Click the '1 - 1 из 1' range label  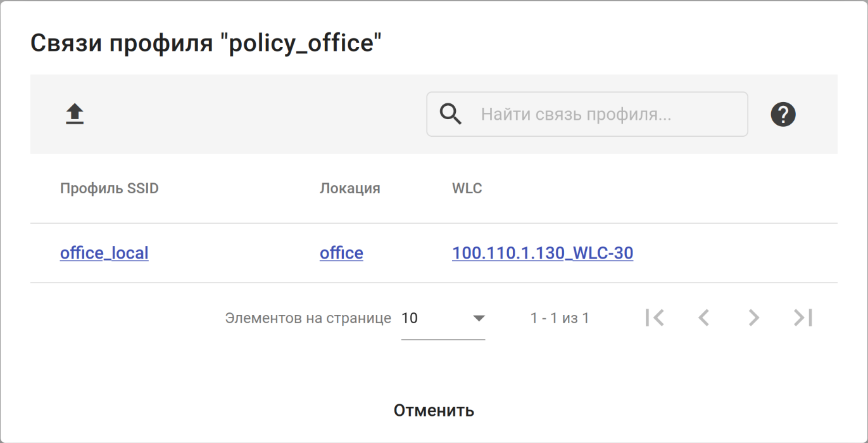[560, 318]
